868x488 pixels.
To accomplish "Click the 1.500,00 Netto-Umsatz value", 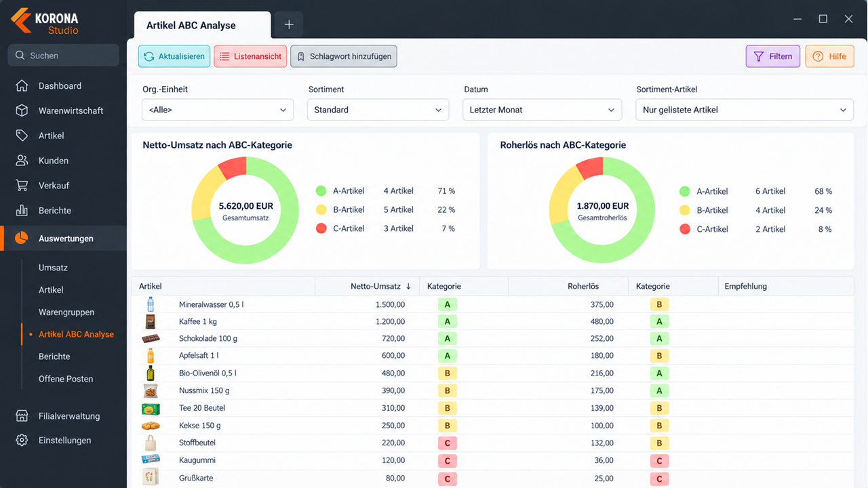I will (x=390, y=305).
